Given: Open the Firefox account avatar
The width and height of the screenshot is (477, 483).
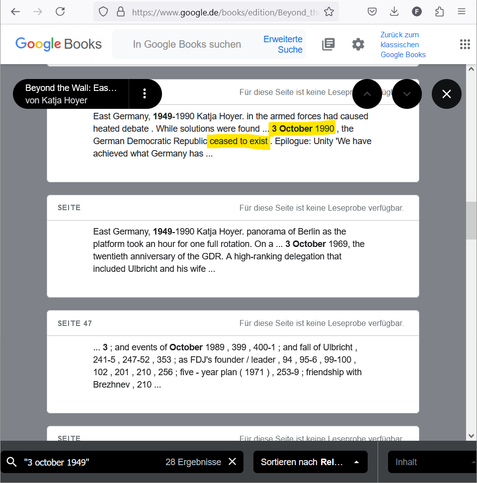Looking at the screenshot, I should [417, 12].
